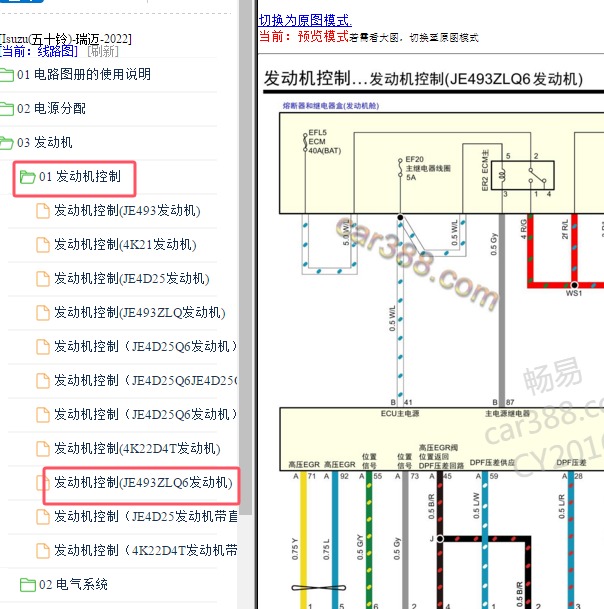
Task: Click folder icon beside 01 电路图册的使用说明
Action: coord(7,75)
